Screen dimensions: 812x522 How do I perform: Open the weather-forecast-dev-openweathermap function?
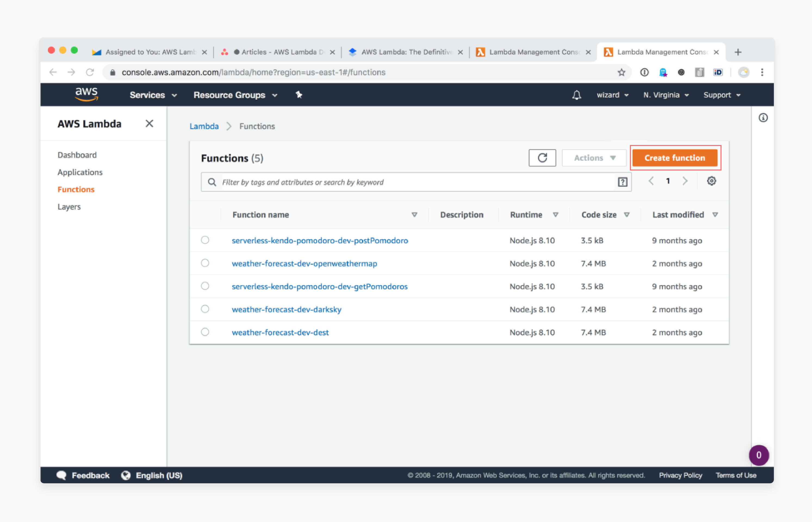coord(304,264)
